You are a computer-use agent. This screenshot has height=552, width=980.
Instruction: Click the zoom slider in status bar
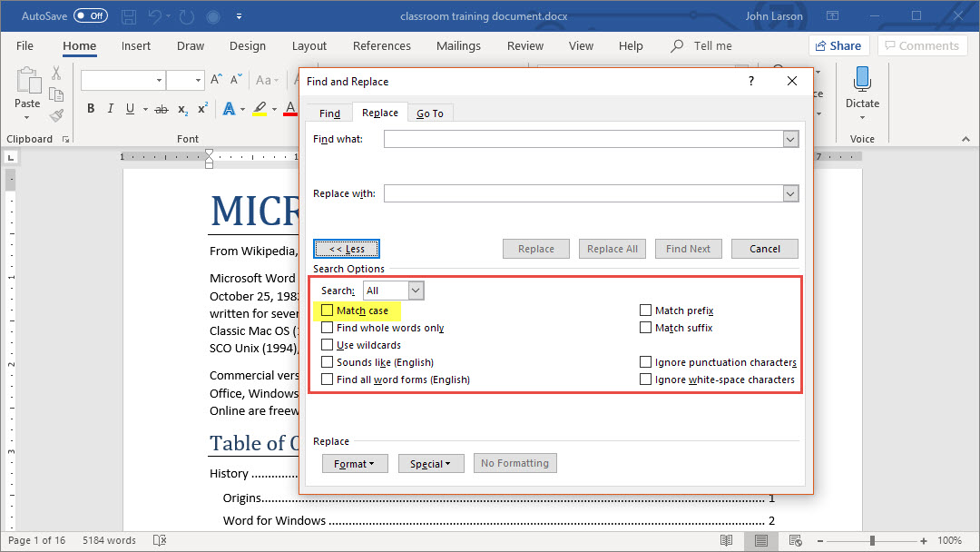(872, 540)
